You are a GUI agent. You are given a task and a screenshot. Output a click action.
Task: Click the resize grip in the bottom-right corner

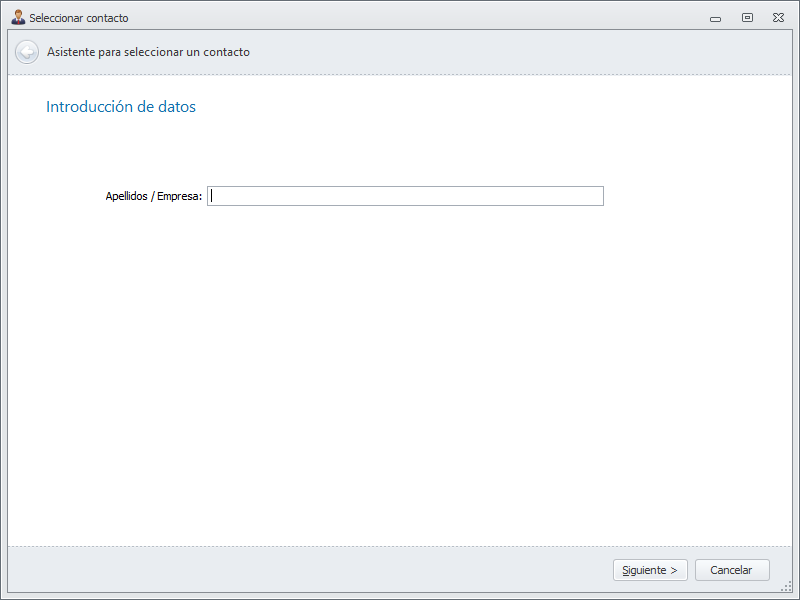[786, 587]
